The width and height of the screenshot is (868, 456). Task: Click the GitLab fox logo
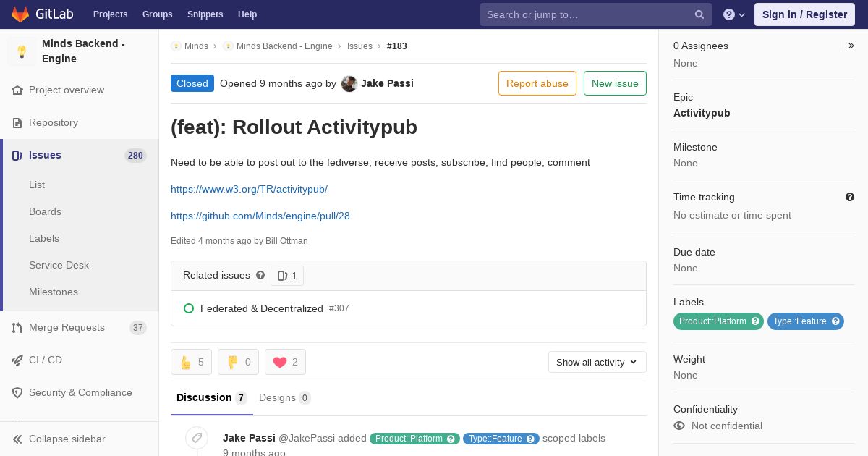(20, 14)
